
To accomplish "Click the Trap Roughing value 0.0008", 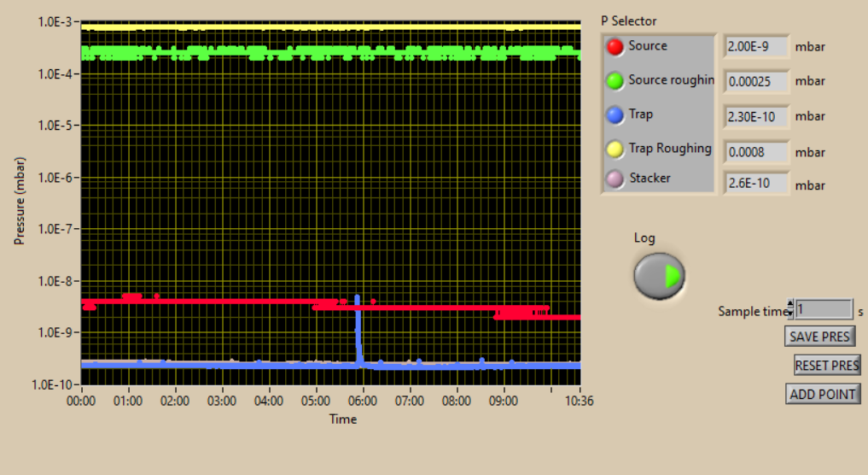I will pyautogui.click(x=756, y=152).
